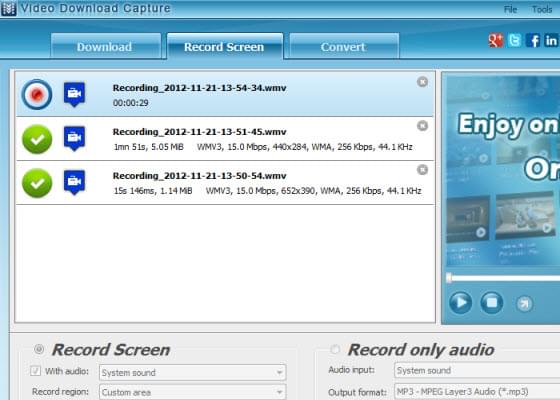Remove Recording_2012-11-21-13-51-45.wmv with its X button
Screen dimensions: 560x400
click(422, 126)
